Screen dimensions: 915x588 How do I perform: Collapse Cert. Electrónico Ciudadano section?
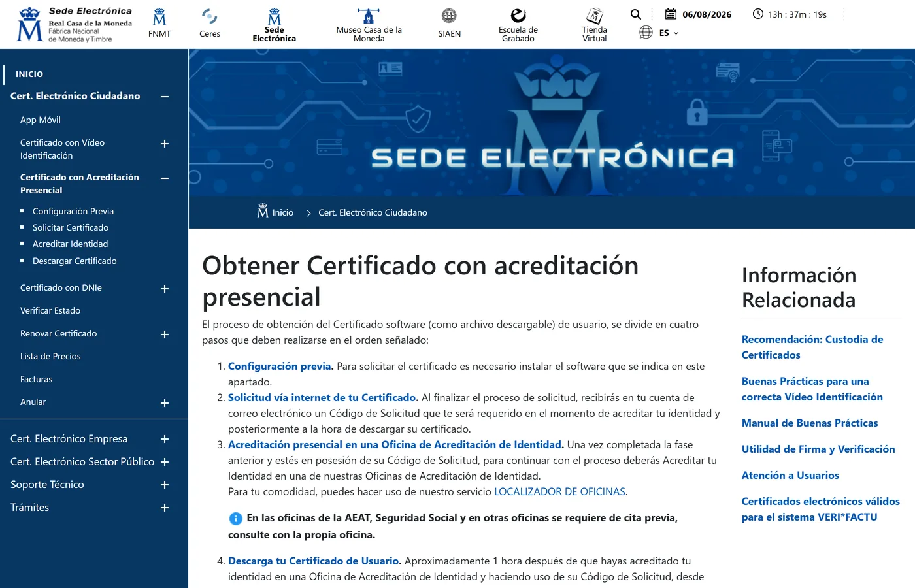click(x=165, y=97)
